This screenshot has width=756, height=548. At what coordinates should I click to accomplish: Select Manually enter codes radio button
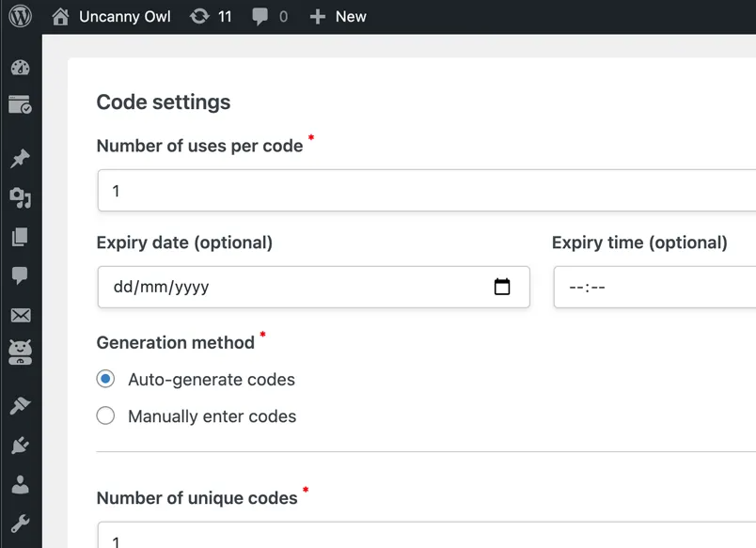pos(105,415)
